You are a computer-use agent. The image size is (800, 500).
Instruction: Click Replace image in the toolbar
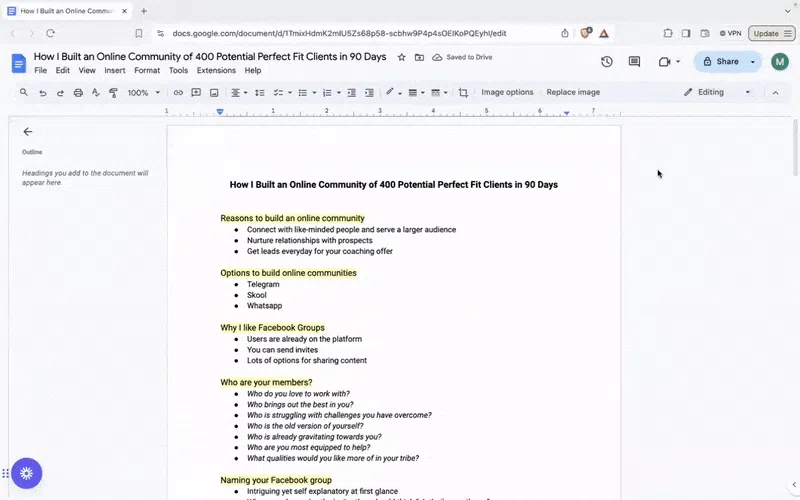(573, 92)
